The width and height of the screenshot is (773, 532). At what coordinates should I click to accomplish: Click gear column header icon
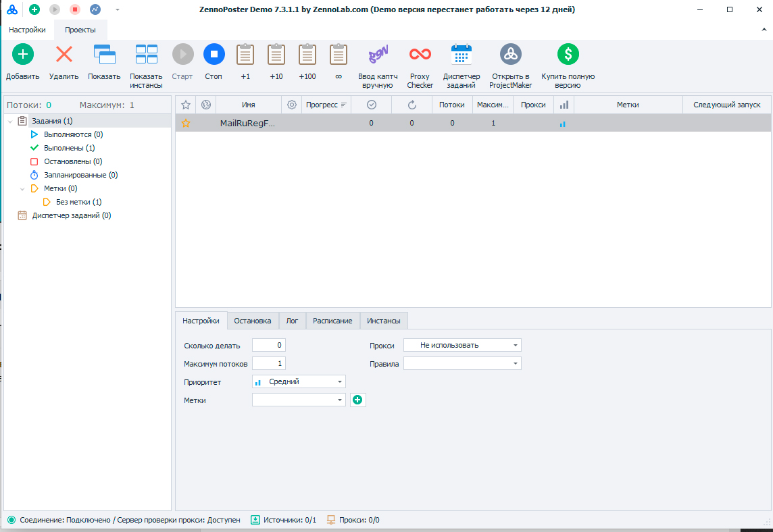(292, 105)
